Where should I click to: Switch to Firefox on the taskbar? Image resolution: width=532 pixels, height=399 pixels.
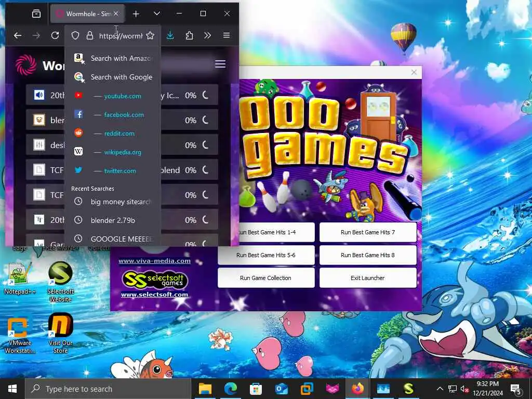pos(357,389)
